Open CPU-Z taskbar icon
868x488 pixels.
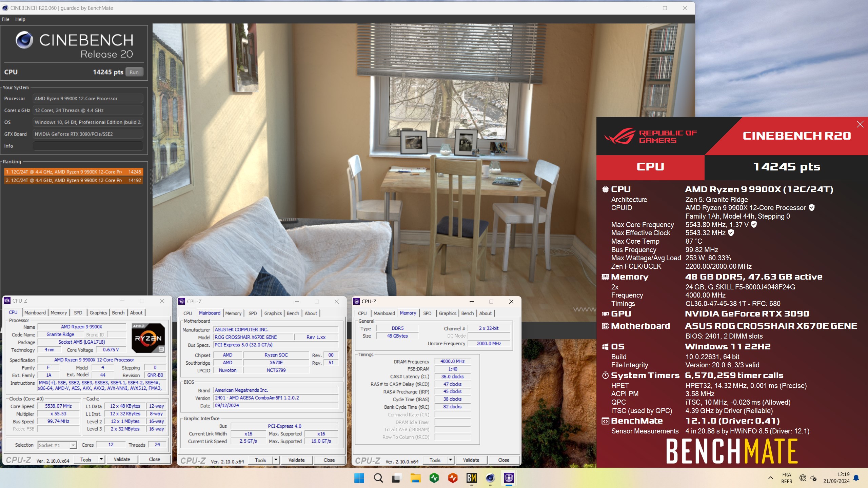(x=509, y=478)
